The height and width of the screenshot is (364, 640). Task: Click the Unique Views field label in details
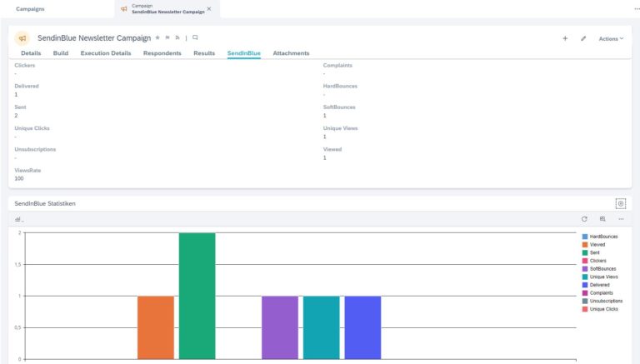pos(340,128)
